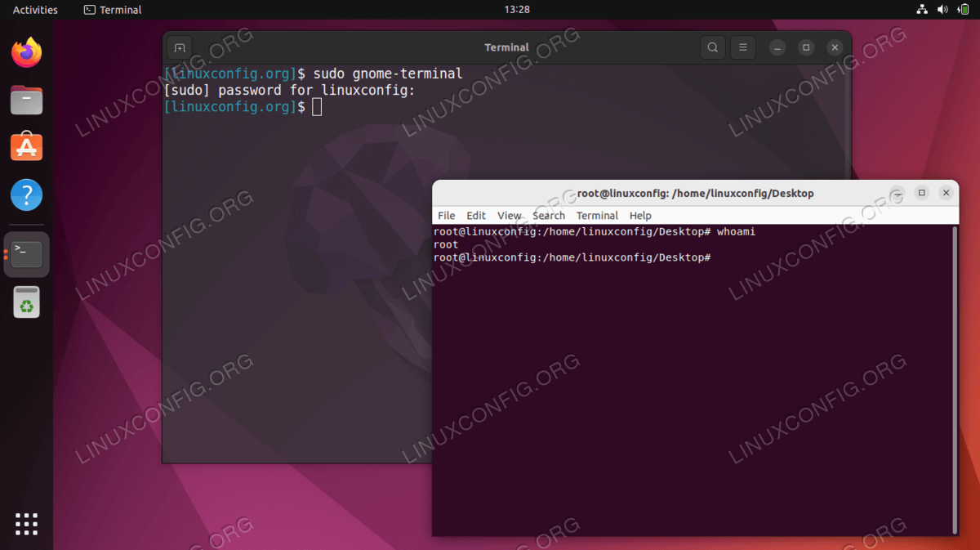This screenshot has height=550, width=980.
Task: Launch Ubuntu Software from the dock
Action: point(26,147)
